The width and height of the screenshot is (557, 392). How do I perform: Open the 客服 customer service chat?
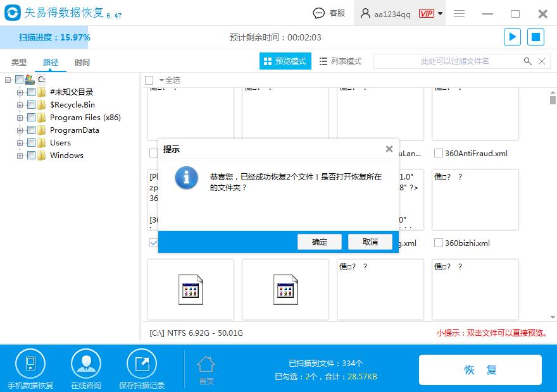click(x=327, y=13)
